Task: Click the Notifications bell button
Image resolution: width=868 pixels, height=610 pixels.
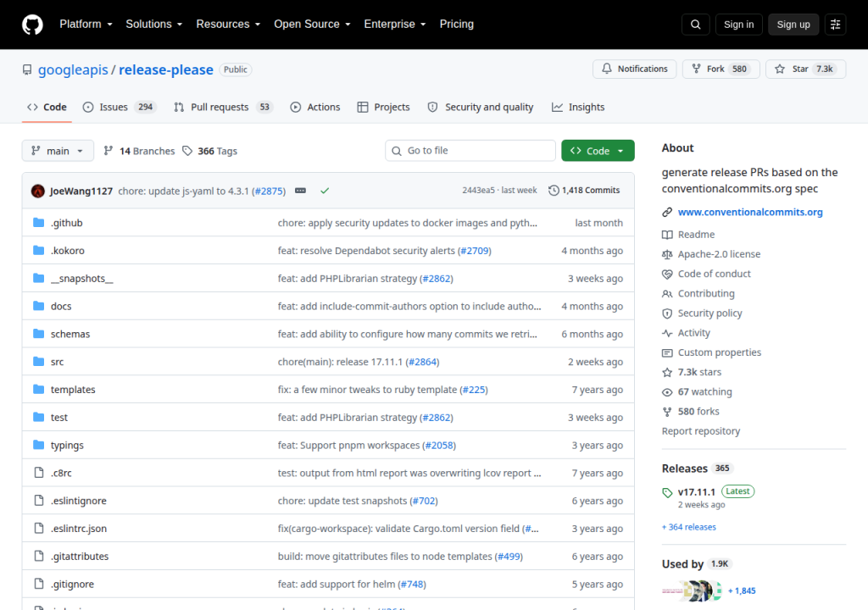Action: coord(634,69)
